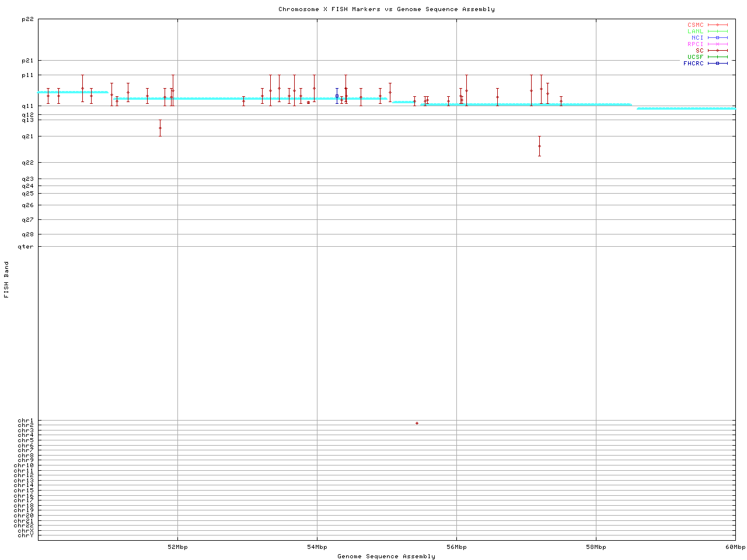Screen dimensions: 747x560
Task: Select the blue square data point near 54Mbp
Action: pyautogui.click(x=337, y=96)
